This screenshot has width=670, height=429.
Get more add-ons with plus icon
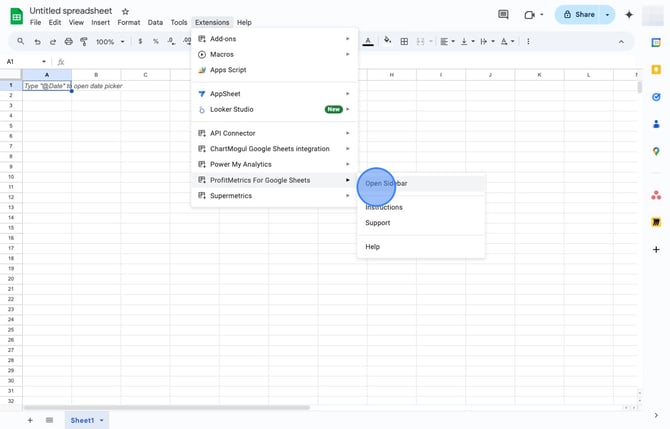(x=656, y=249)
